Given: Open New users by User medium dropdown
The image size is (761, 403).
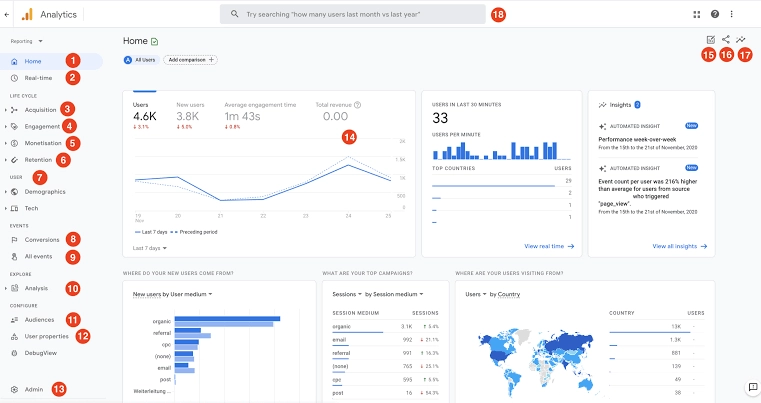Looking at the screenshot, I should click(x=172, y=294).
